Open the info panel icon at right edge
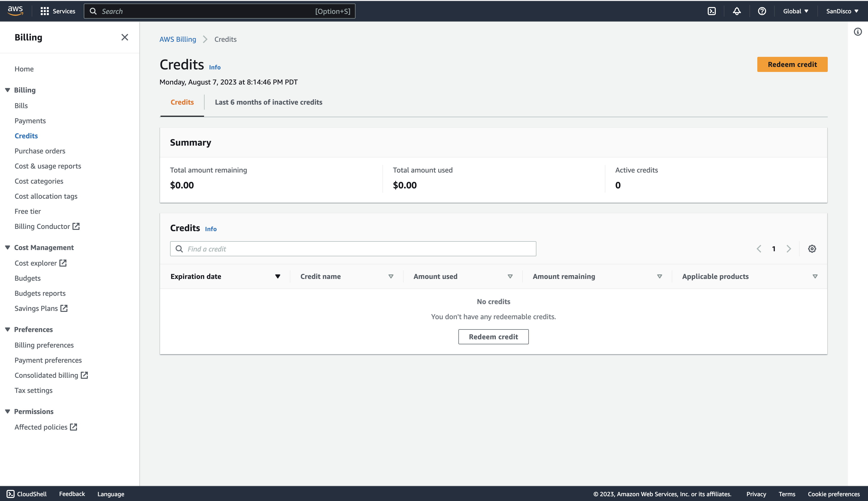 tap(858, 32)
